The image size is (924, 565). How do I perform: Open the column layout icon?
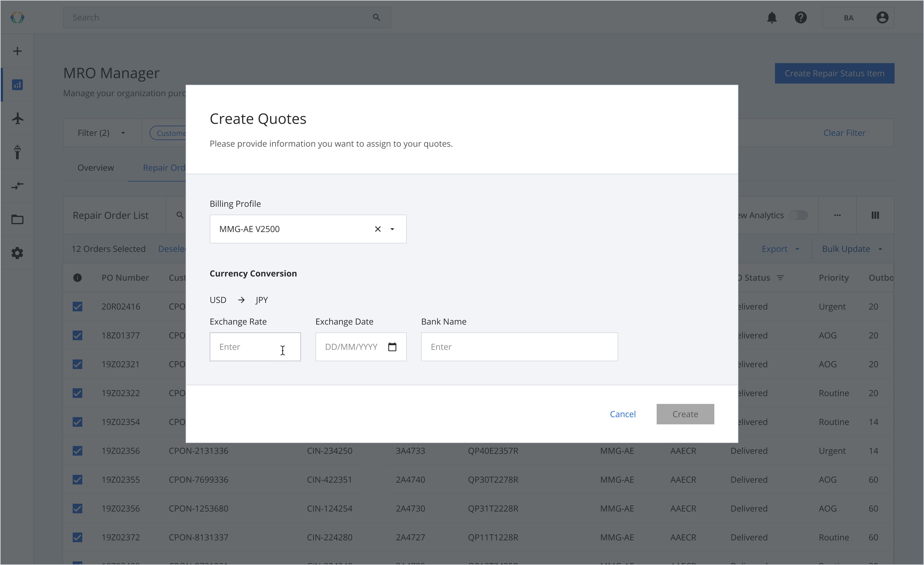[875, 215]
